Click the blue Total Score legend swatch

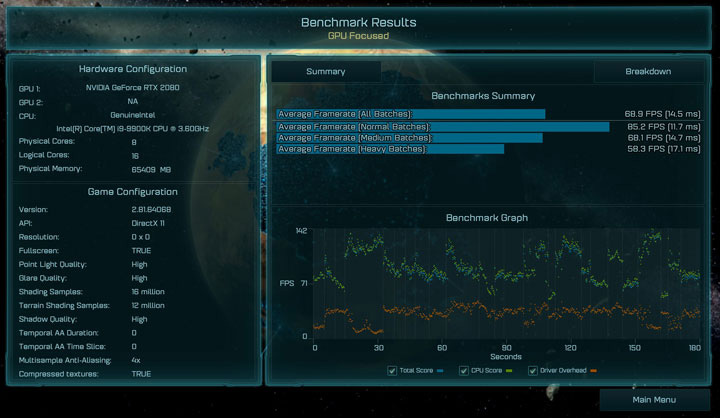coord(440,371)
